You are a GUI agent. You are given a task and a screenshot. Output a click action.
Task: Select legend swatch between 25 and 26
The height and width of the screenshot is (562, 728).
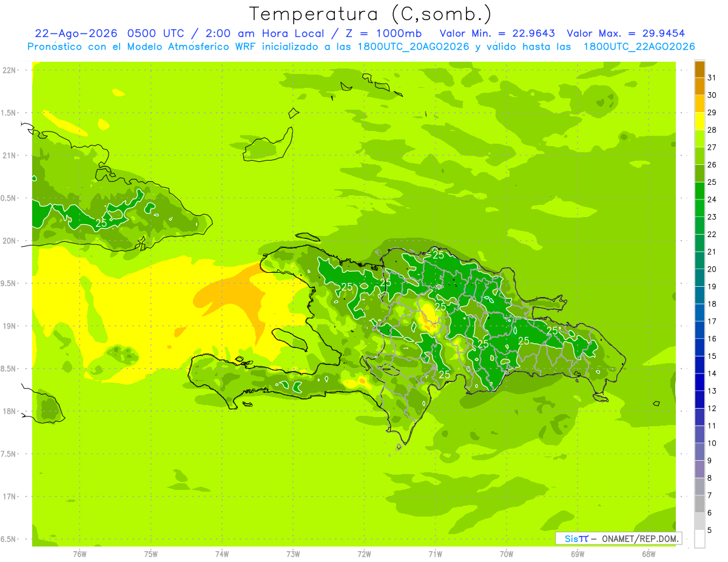click(699, 173)
